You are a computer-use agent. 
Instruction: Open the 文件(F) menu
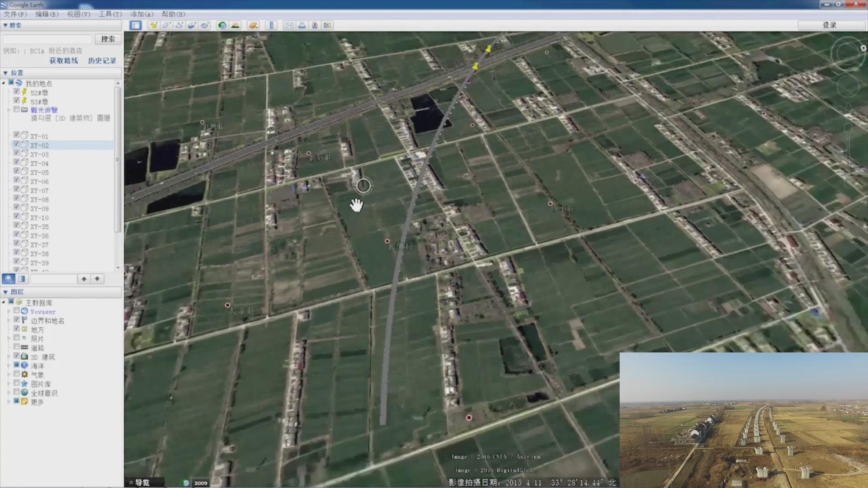pyautogui.click(x=15, y=14)
